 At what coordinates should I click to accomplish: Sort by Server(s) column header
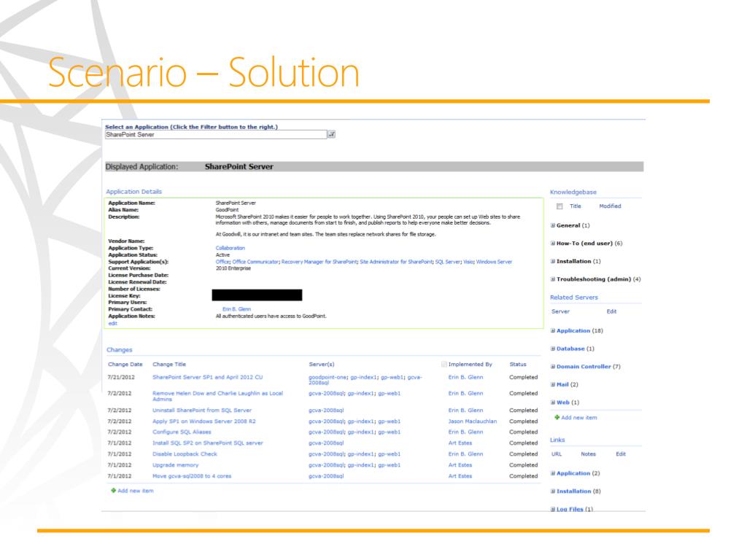(x=322, y=365)
